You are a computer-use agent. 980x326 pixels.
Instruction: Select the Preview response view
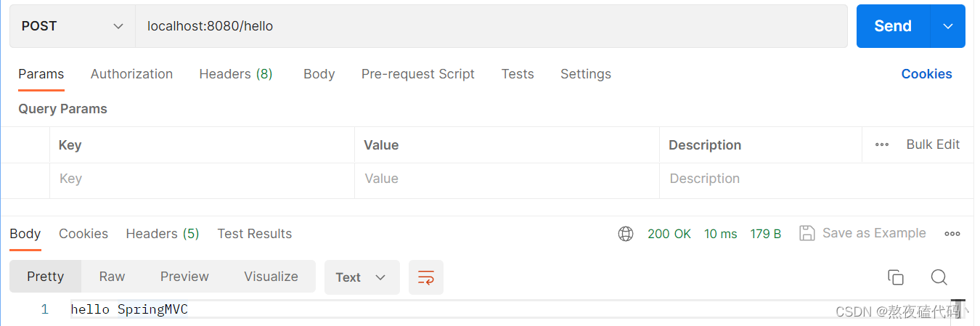(184, 277)
